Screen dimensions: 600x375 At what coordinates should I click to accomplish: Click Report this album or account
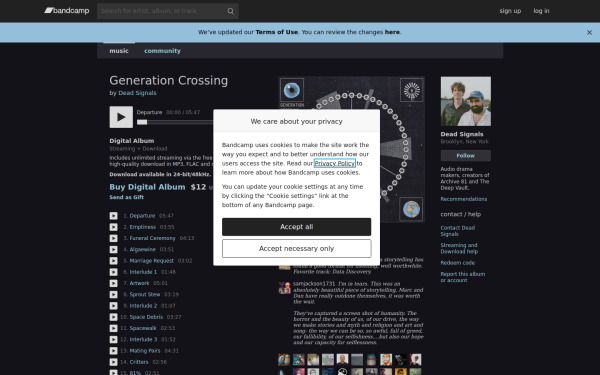tap(463, 277)
